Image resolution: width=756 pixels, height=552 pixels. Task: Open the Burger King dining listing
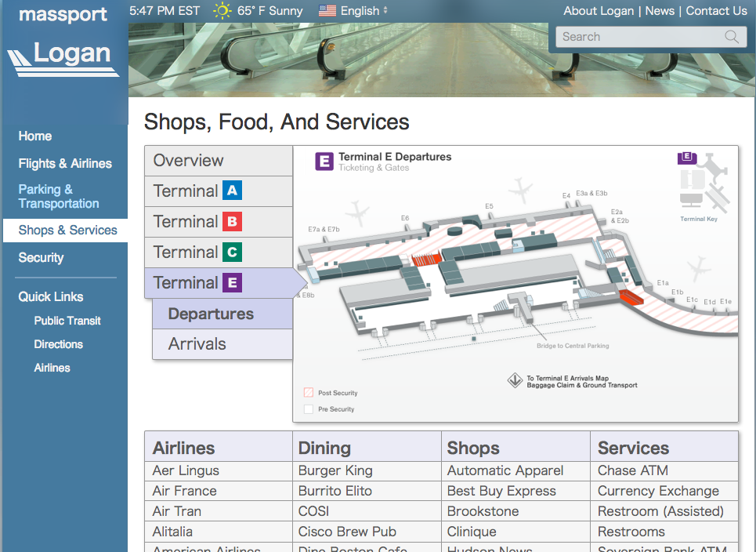click(x=335, y=470)
